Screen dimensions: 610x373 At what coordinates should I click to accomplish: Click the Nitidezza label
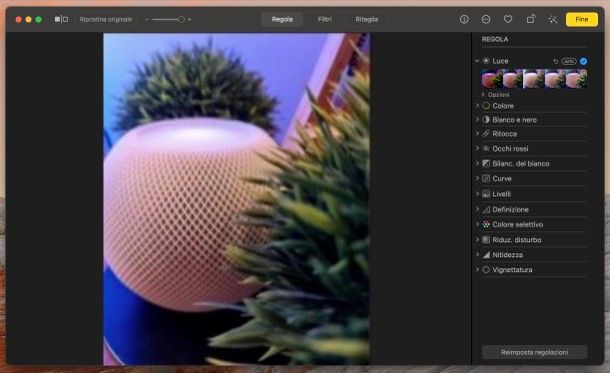coord(508,255)
